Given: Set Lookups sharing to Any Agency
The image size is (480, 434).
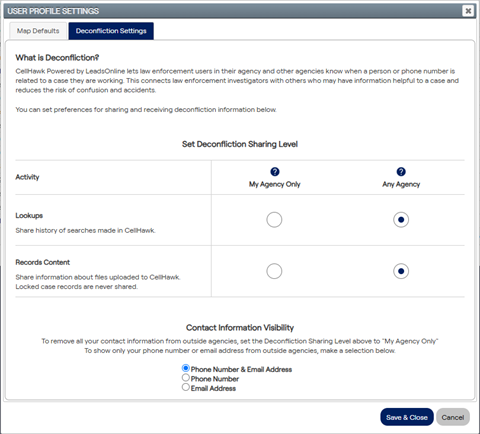Looking at the screenshot, I should pos(401,220).
